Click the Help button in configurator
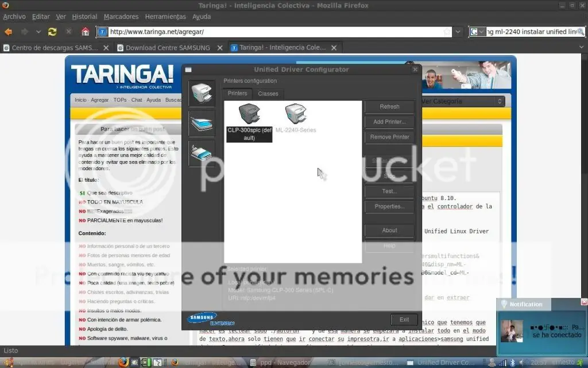Viewport: 588px width, 368px height. coord(389,246)
